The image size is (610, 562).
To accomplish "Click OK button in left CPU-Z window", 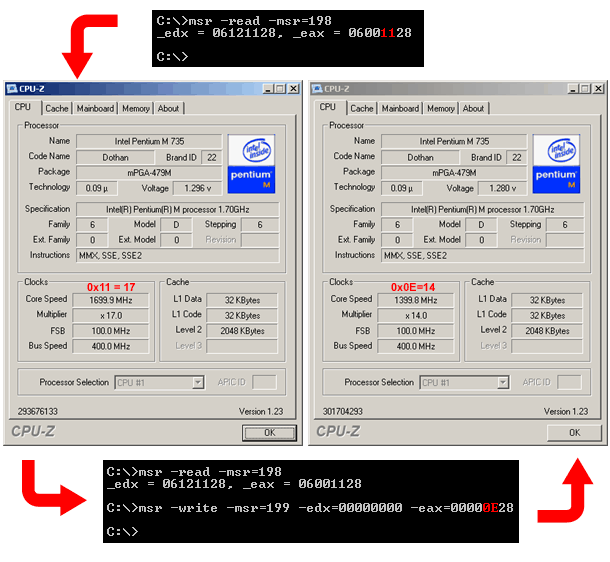I will click(269, 433).
